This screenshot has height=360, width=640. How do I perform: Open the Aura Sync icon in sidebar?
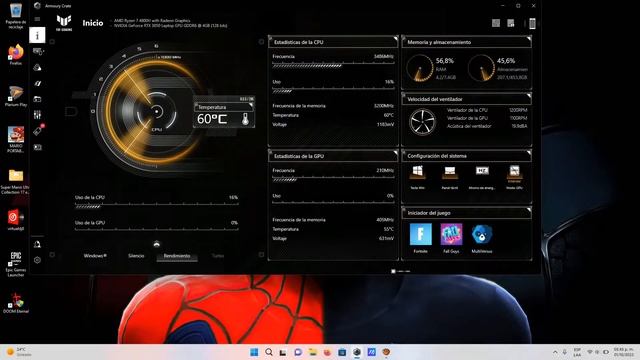point(37,67)
